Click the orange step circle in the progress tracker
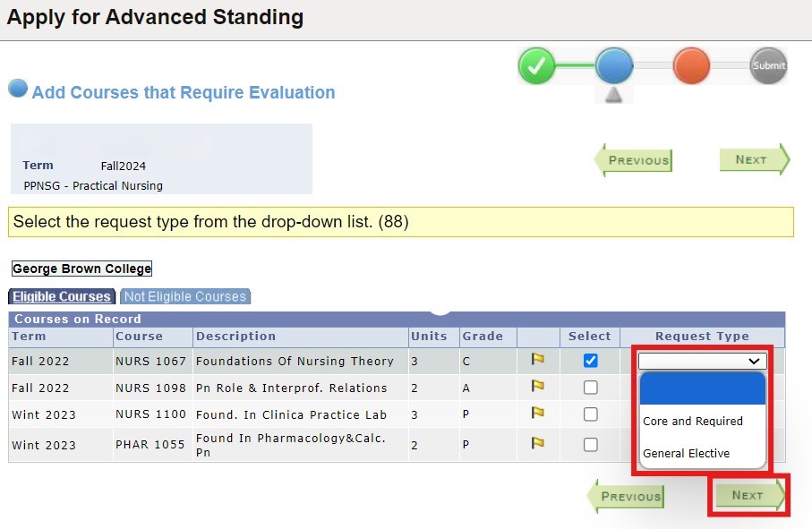The image size is (812, 529). [x=691, y=65]
